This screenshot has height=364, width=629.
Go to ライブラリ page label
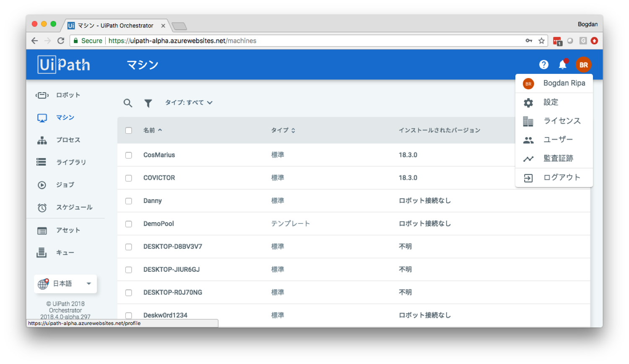(x=71, y=162)
